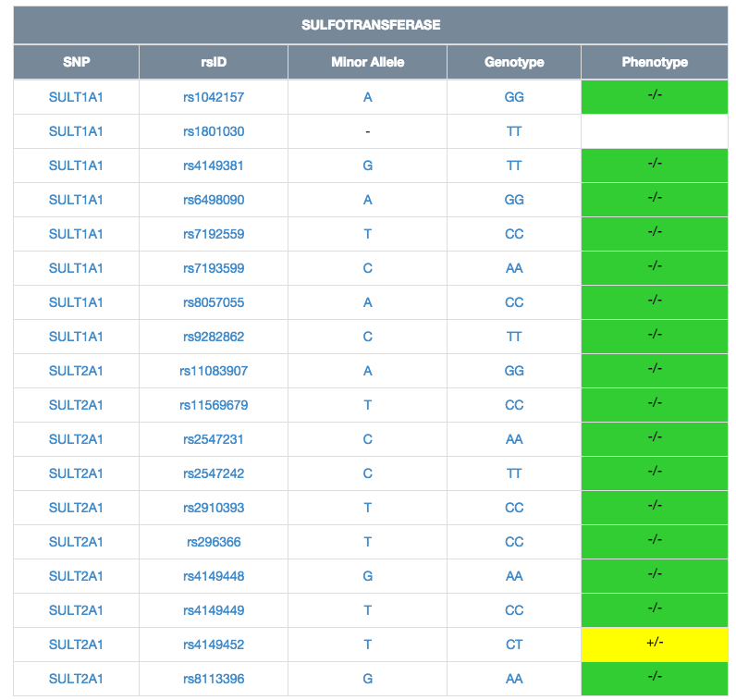This screenshot has height=700, width=736.
Task: Open the rs8113396 link
Action: click(214, 679)
